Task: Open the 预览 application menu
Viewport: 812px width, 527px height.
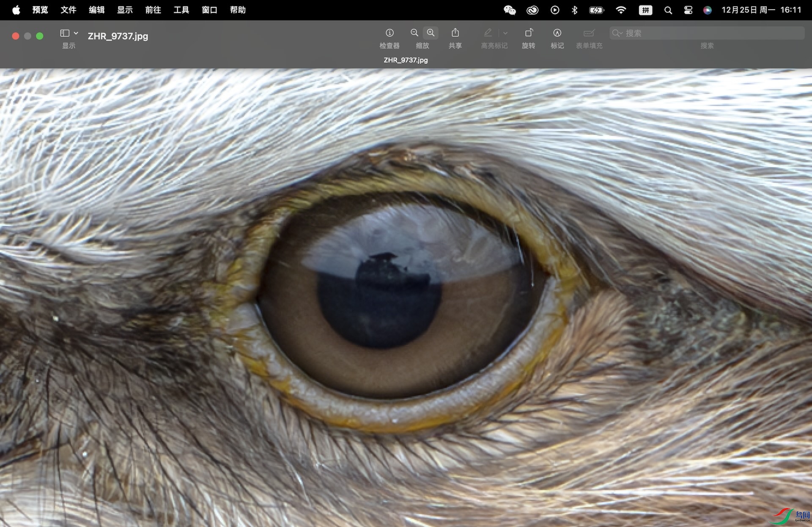Action: pos(40,10)
